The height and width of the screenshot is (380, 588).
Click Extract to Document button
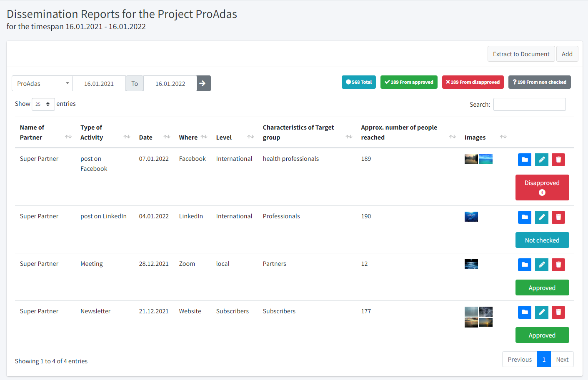click(x=521, y=54)
